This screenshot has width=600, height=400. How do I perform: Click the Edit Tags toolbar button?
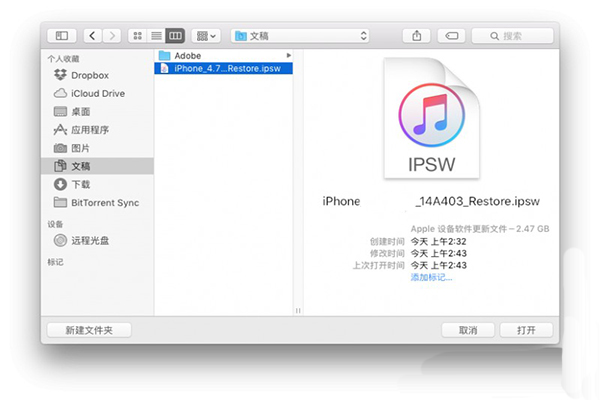click(x=452, y=36)
